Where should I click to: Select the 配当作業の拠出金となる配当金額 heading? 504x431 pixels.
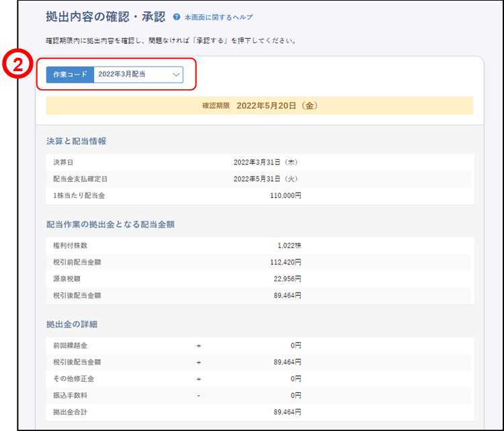pos(110,224)
